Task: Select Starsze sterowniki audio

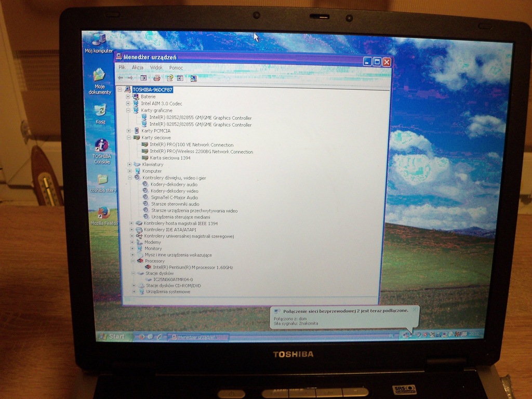Action: [175, 204]
